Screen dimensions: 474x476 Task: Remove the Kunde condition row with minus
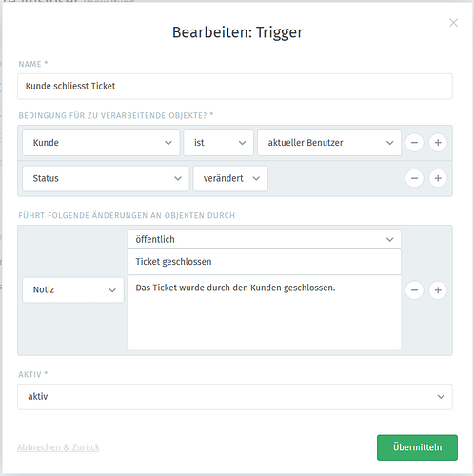click(x=414, y=143)
